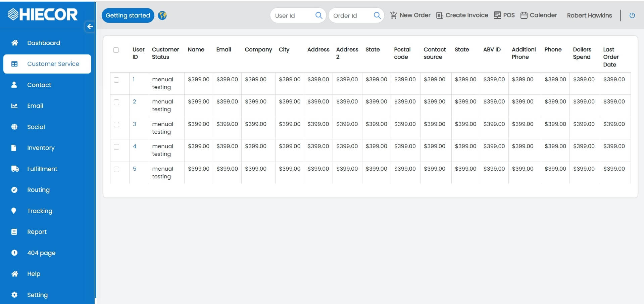Screen dimensions: 644x304
Task: Click the Setting gear icon in sidebar
Action: pyautogui.click(x=14, y=295)
